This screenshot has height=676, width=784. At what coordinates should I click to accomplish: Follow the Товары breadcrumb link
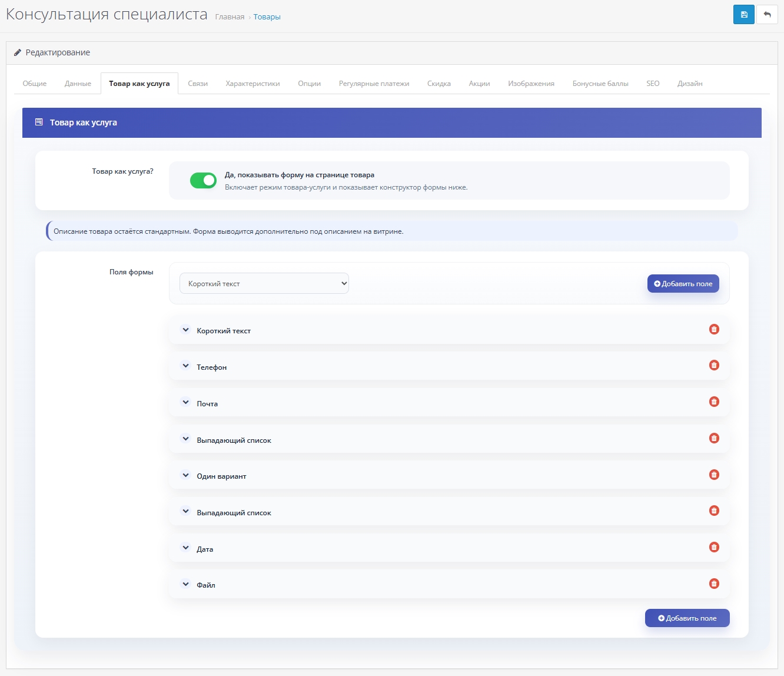267,17
